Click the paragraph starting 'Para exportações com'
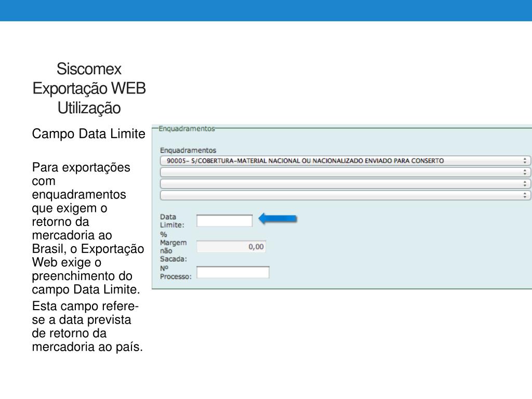The width and height of the screenshot is (532, 399). [x=88, y=229]
